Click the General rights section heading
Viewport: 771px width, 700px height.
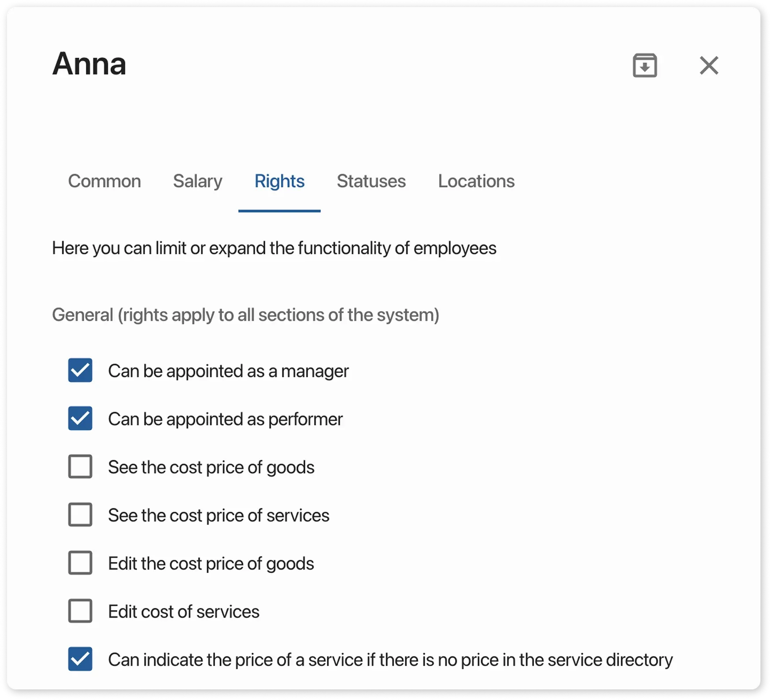(x=245, y=315)
